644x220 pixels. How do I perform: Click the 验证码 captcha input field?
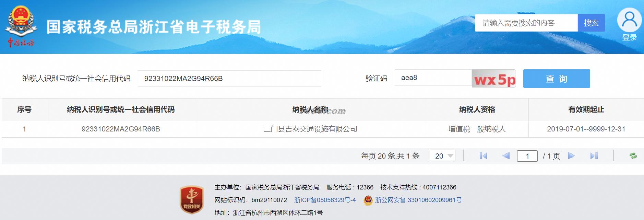click(433, 78)
